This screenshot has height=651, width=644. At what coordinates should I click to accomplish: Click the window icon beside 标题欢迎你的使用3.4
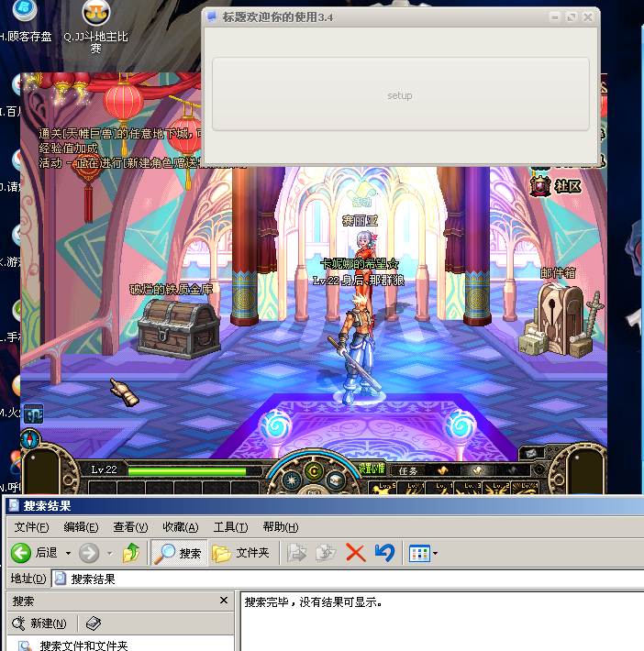point(212,17)
